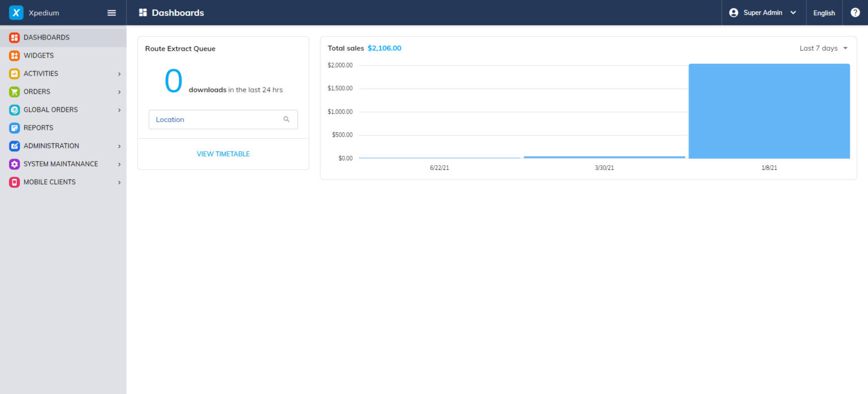Viewport: 868px width, 394px height.
Task: Open the Last 7 days date range dropdown
Action: click(x=823, y=48)
